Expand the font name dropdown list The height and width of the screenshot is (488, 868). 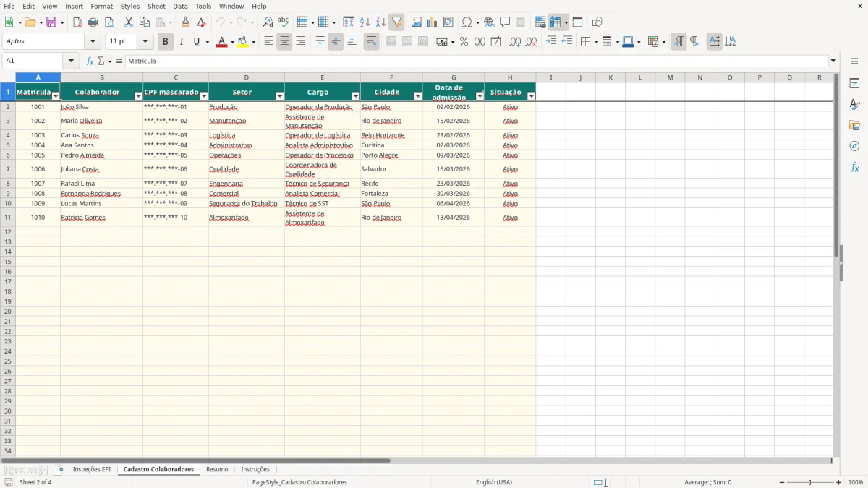[x=93, y=42]
